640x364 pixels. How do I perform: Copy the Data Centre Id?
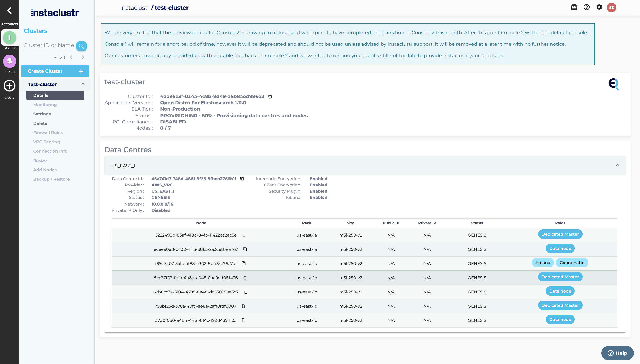pos(242,178)
